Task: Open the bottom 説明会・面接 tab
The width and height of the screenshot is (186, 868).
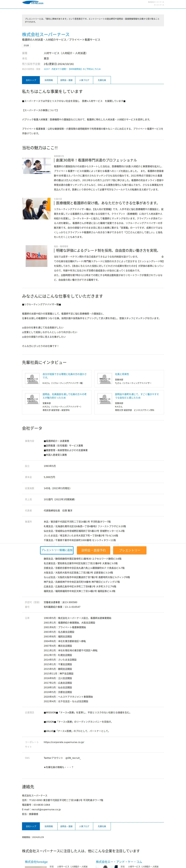Action: 66,826
